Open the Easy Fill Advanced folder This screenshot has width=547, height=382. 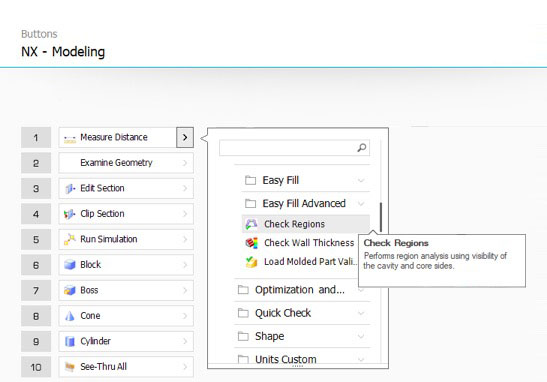pos(305,203)
